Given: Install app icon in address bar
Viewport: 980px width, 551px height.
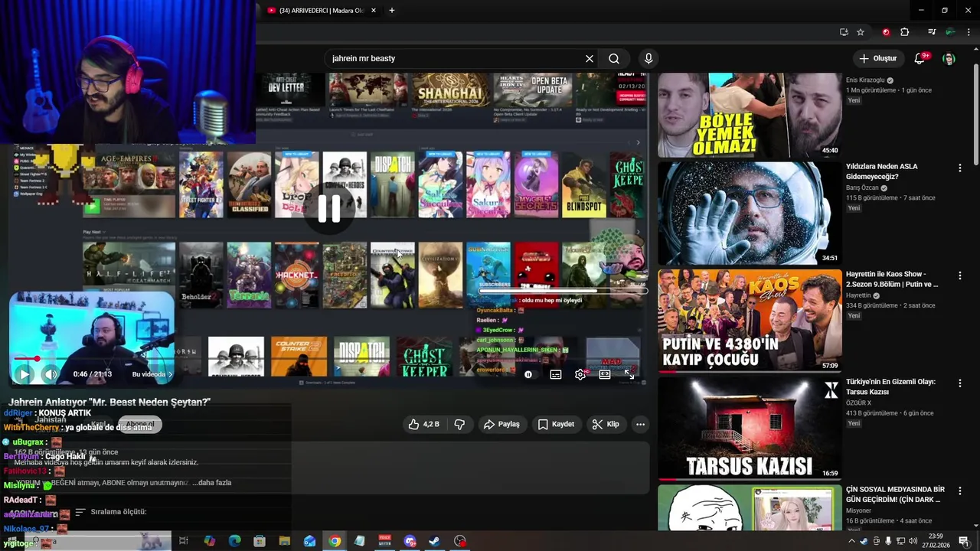Looking at the screenshot, I should tap(844, 32).
